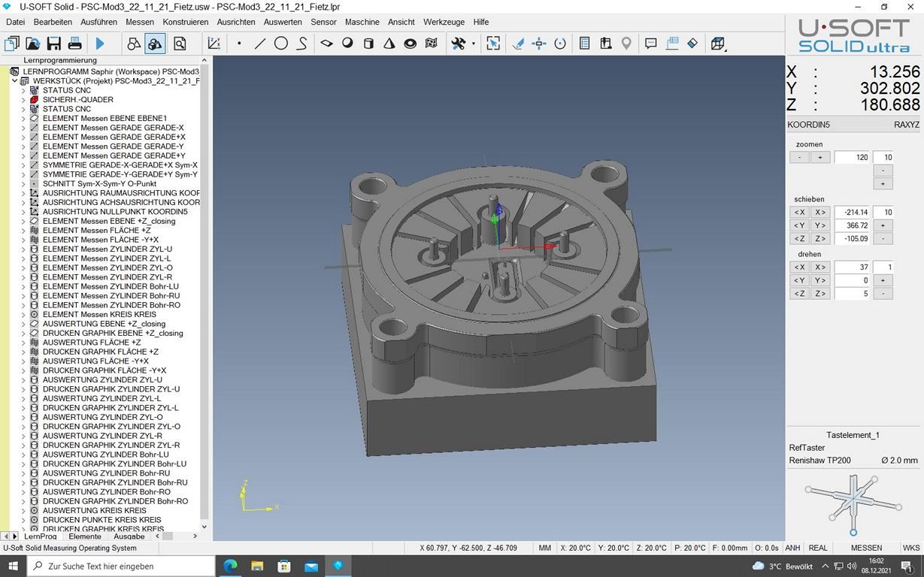Expand ELEMENT Messen ZYLINDER ZYL-U node
This screenshot has width=924, height=577.
click(x=23, y=249)
